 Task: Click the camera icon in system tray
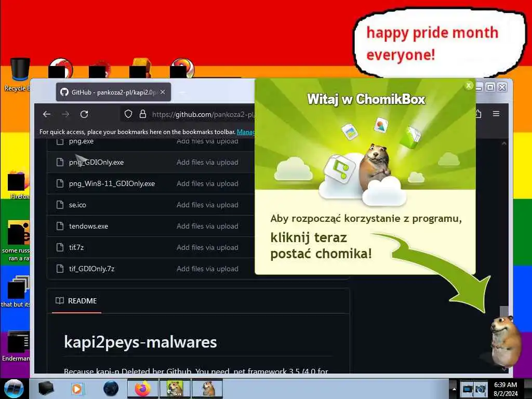coord(481,389)
